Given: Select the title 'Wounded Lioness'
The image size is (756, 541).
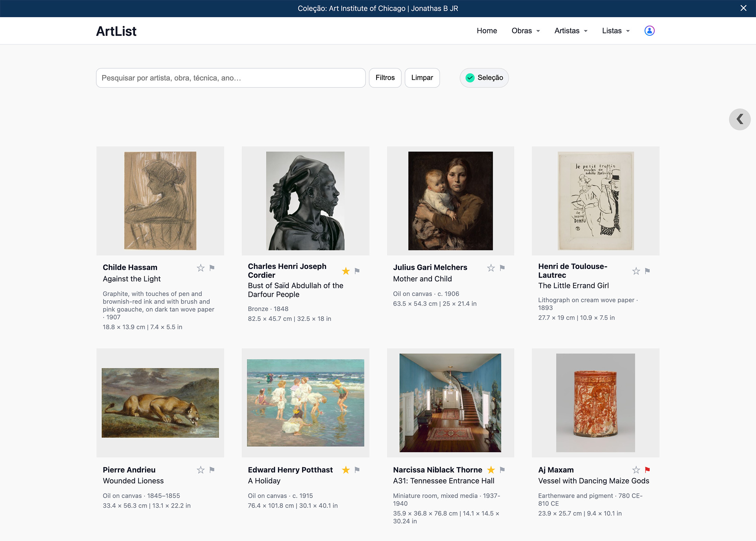Looking at the screenshot, I should click(133, 480).
